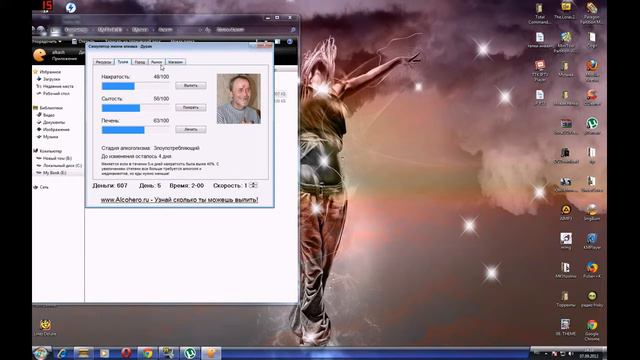Click the Сытость progress bar

[136, 108]
